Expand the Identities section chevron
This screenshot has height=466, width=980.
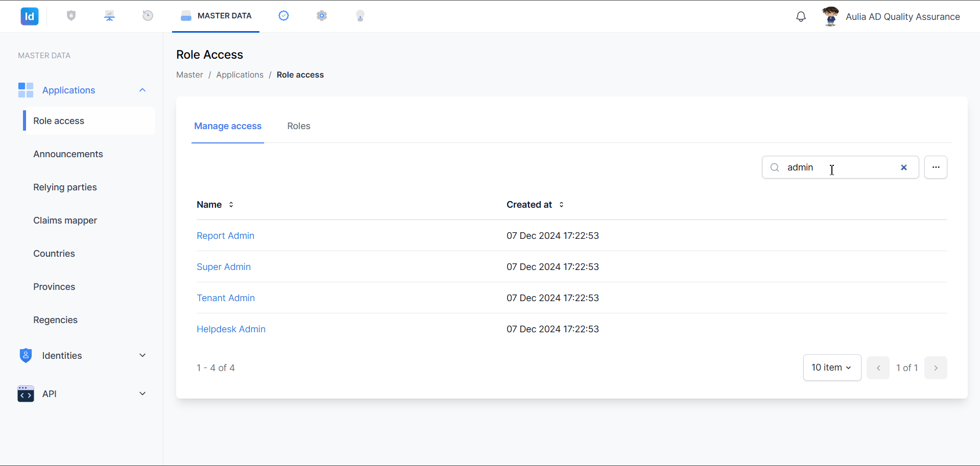[x=142, y=355]
